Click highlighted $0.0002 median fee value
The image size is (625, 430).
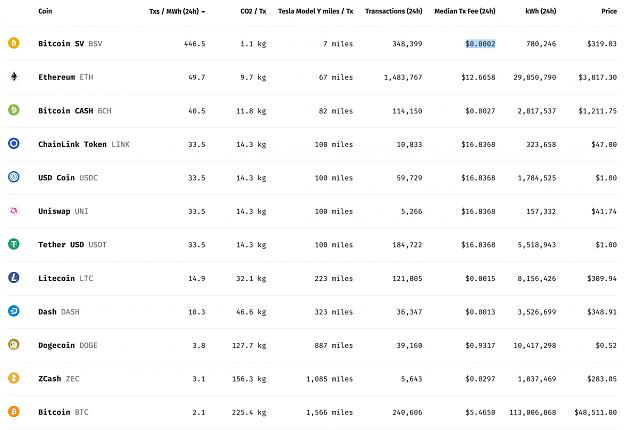pyautogui.click(x=480, y=43)
